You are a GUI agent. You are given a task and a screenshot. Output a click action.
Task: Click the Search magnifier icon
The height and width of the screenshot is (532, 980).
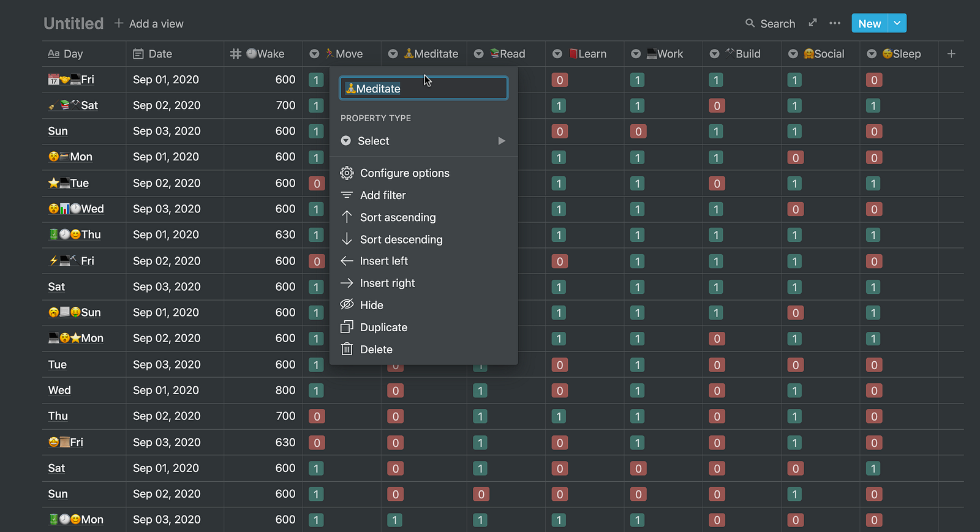[x=750, y=23]
